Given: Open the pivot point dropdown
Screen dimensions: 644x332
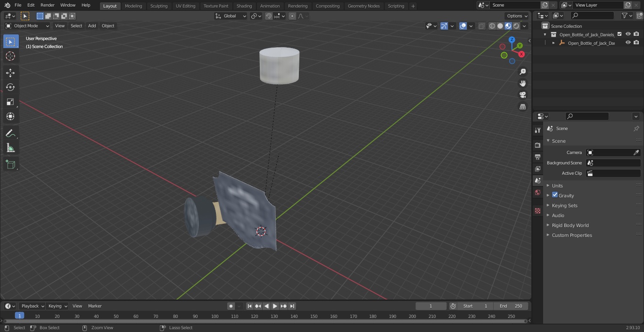Looking at the screenshot, I should (256, 16).
